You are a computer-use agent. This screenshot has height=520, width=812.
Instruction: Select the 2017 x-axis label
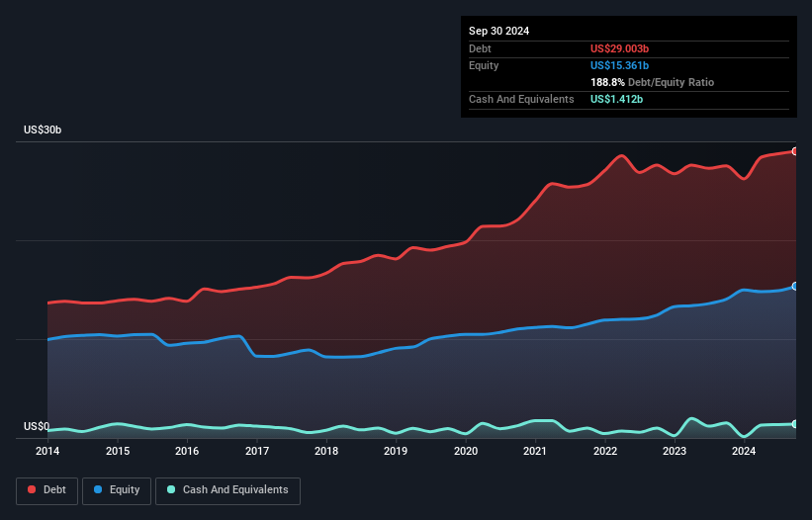pos(257,451)
